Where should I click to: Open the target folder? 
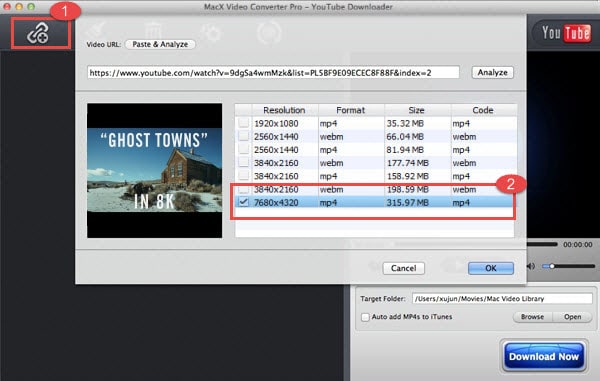(572, 317)
